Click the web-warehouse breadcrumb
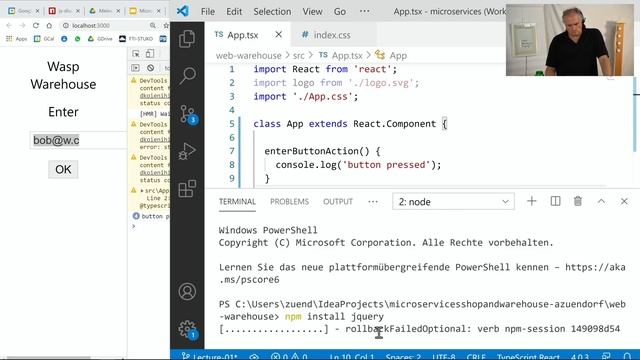The width and height of the screenshot is (640, 360). click(x=248, y=56)
